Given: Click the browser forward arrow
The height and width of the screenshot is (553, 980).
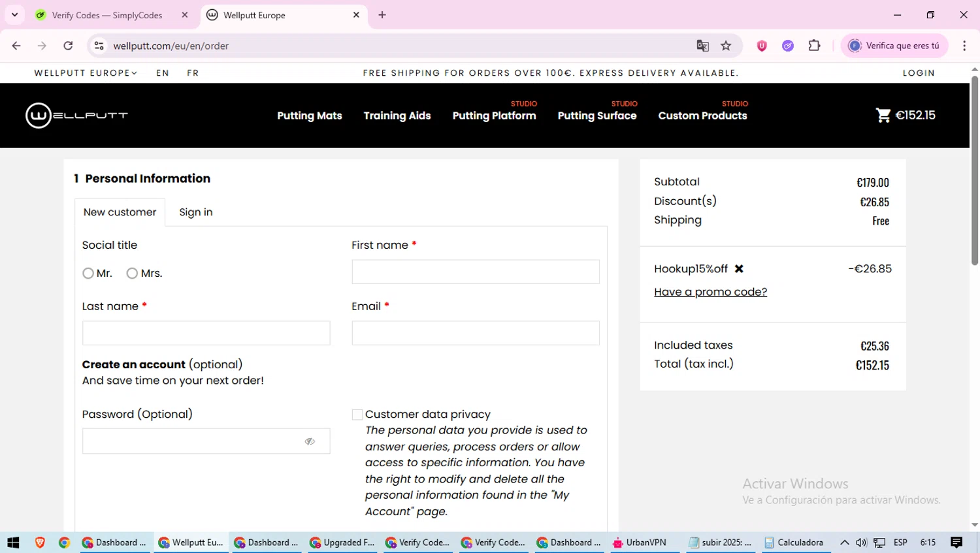Looking at the screenshot, I should point(42,46).
